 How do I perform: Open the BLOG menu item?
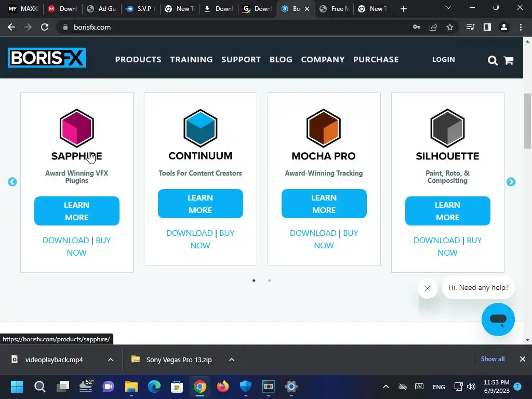click(281, 59)
